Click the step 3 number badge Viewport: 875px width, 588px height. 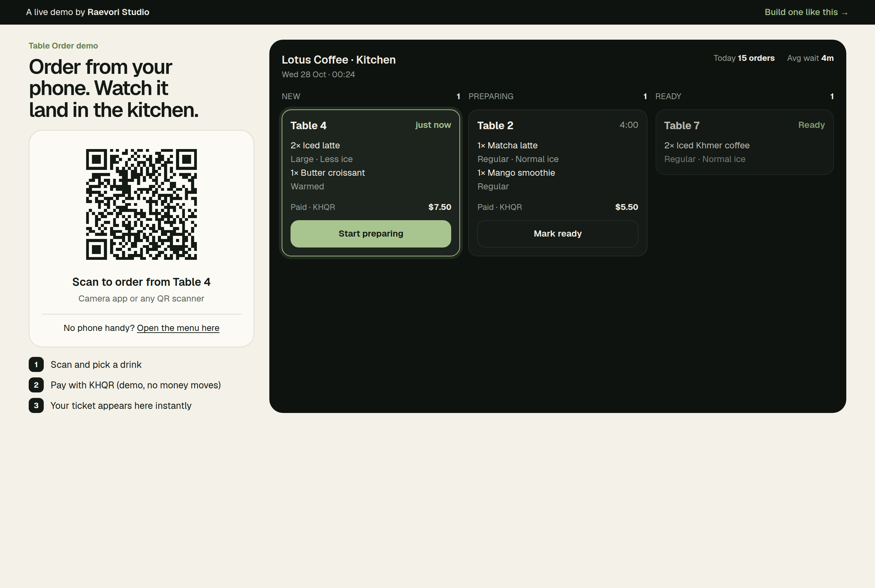point(36,405)
